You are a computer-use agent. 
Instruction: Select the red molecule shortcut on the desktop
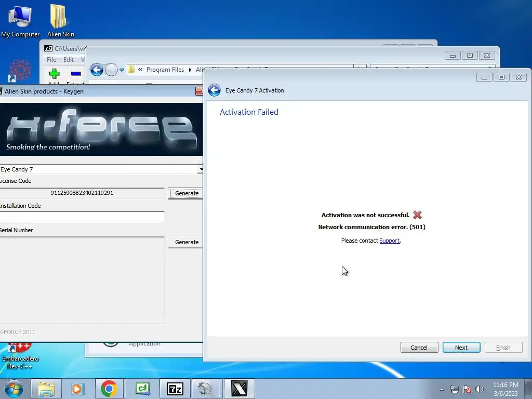click(x=19, y=71)
